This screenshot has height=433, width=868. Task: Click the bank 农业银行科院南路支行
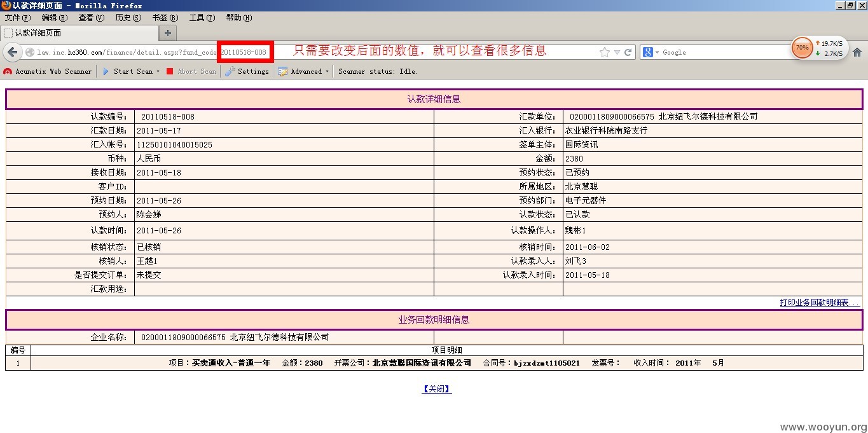[607, 130]
